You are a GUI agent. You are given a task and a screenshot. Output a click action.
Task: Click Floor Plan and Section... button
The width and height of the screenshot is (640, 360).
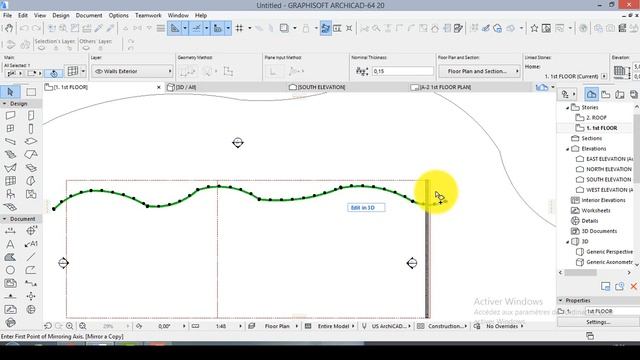point(479,71)
